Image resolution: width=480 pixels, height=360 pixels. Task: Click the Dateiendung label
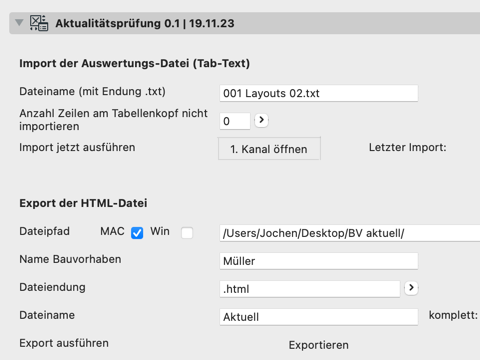[x=52, y=287]
